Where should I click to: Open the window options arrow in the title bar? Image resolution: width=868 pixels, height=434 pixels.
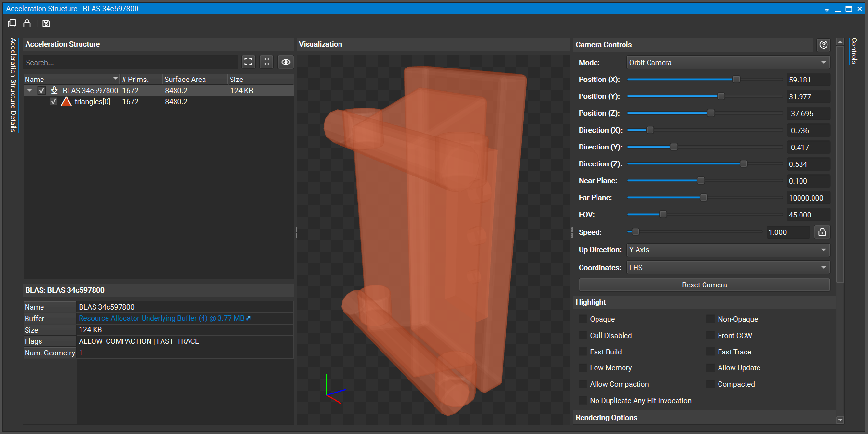(x=827, y=9)
